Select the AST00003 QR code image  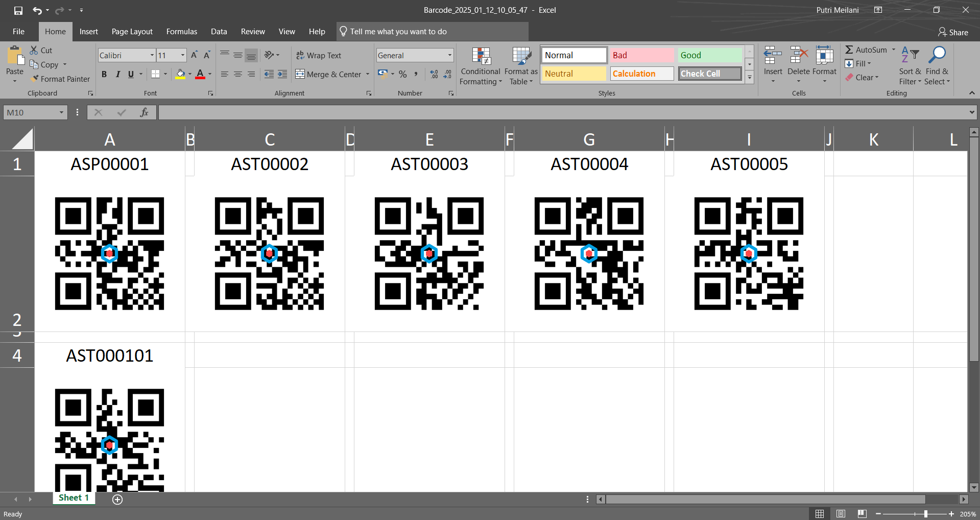(429, 253)
